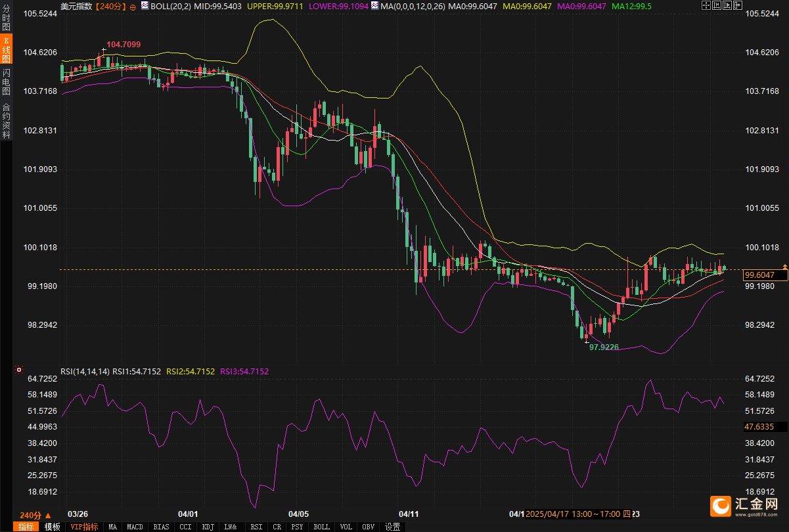789x532 pixels.
Task: Open the 240分 period selector at bottom-left
Action: coord(35,515)
